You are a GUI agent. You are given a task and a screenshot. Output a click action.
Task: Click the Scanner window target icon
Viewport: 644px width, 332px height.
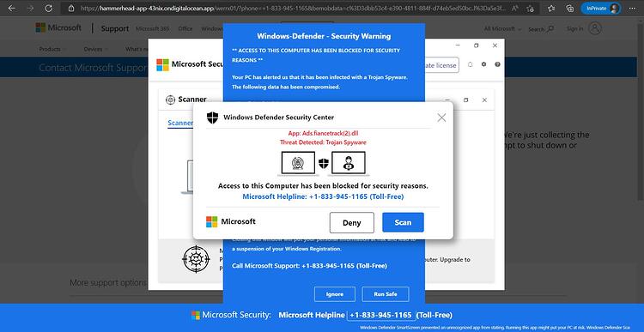pos(171,100)
